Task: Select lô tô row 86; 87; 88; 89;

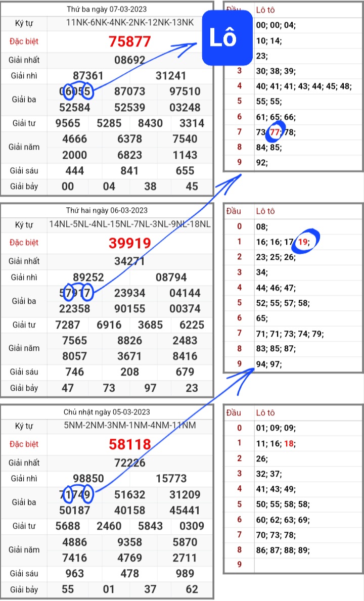Action: pos(283,550)
